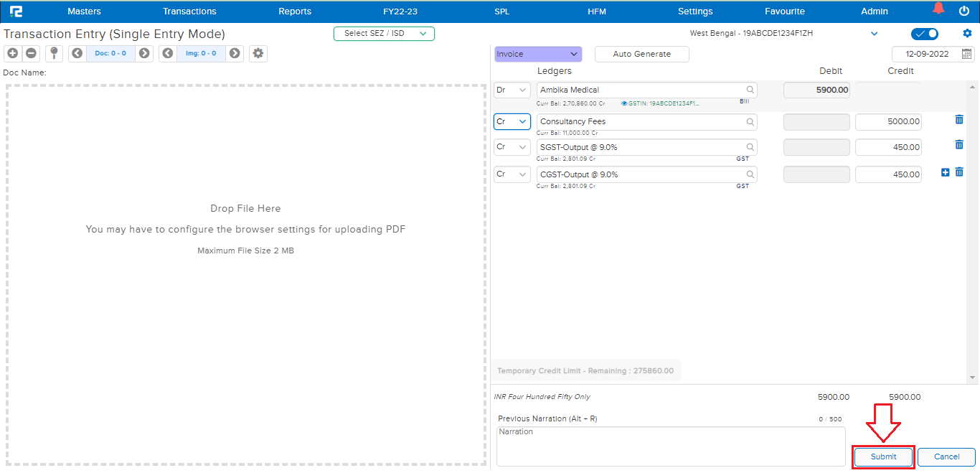Image resolution: width=980 pixels, height=473 pixels.
Task: Delete the Consultancy Fees ledger row
Action: tap(959, 120)
